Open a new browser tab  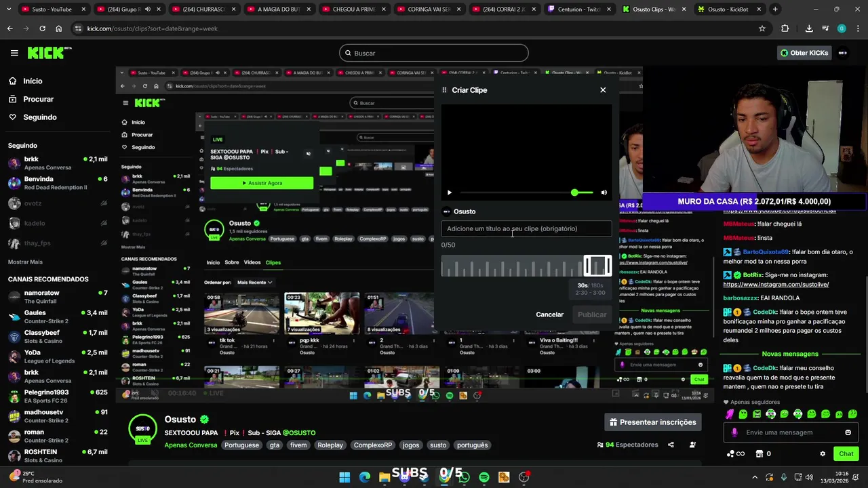click(775, 9)
